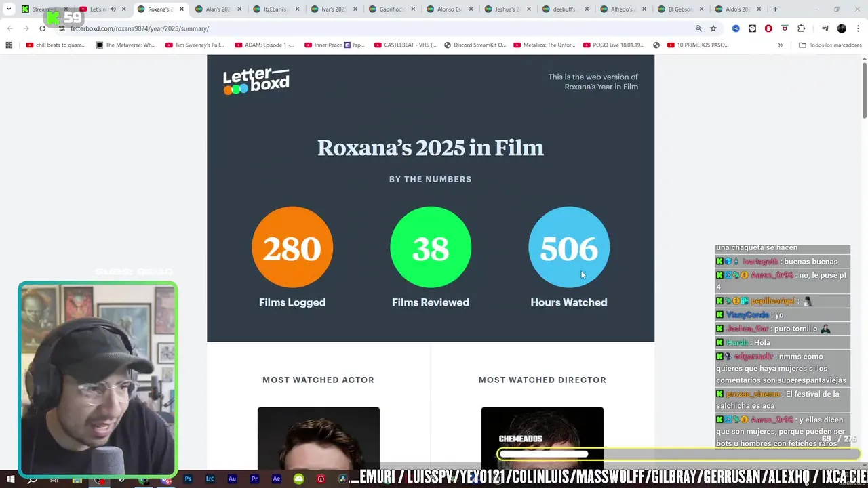Open a new browser tab
The width and height of the screenshot is (868, 488).
point(775,9)
